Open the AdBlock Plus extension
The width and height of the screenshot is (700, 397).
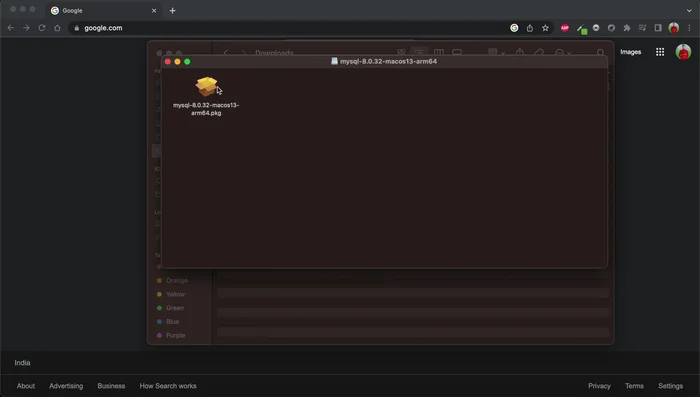point(565,28)
